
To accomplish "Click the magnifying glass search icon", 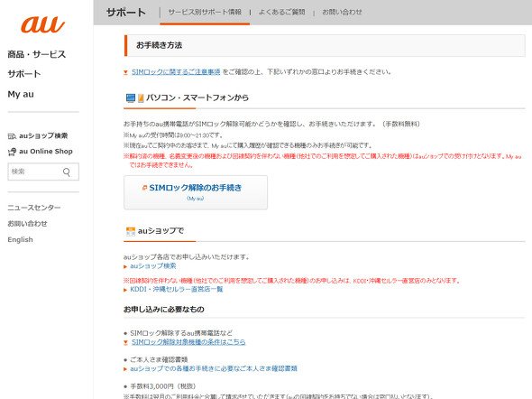I will pos(67,172).
